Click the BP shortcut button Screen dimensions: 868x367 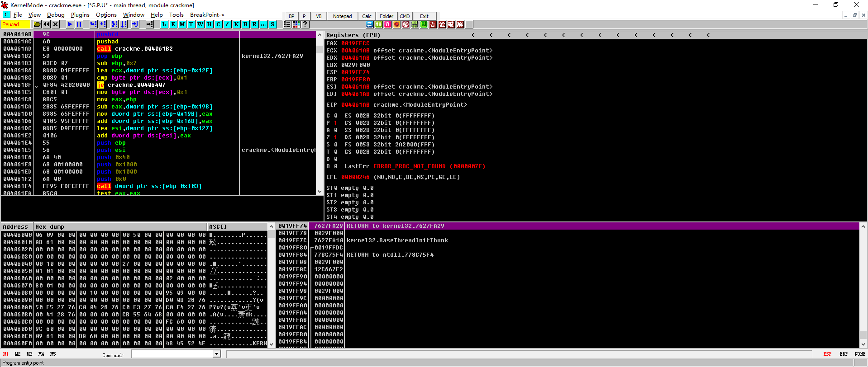[291, 16]
